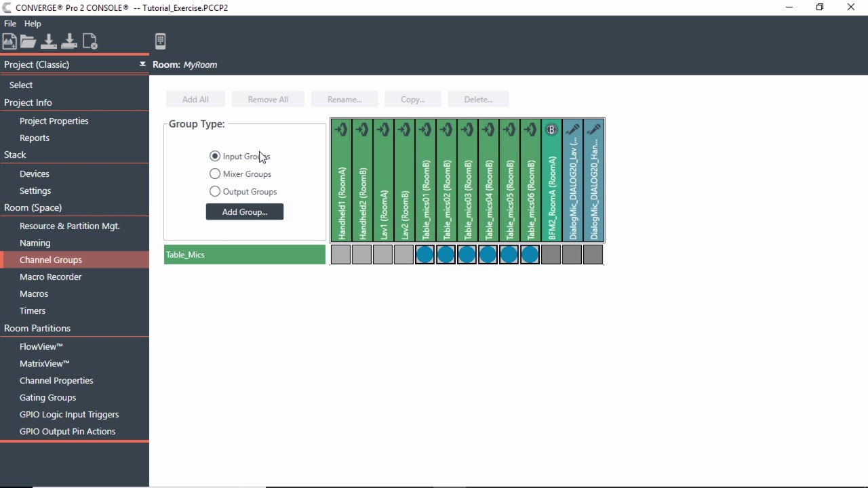Click the Handheld1 (RoomA) channel header icon
The height and width of the screenshot is (488, 868).
click(x=341, y=129)
